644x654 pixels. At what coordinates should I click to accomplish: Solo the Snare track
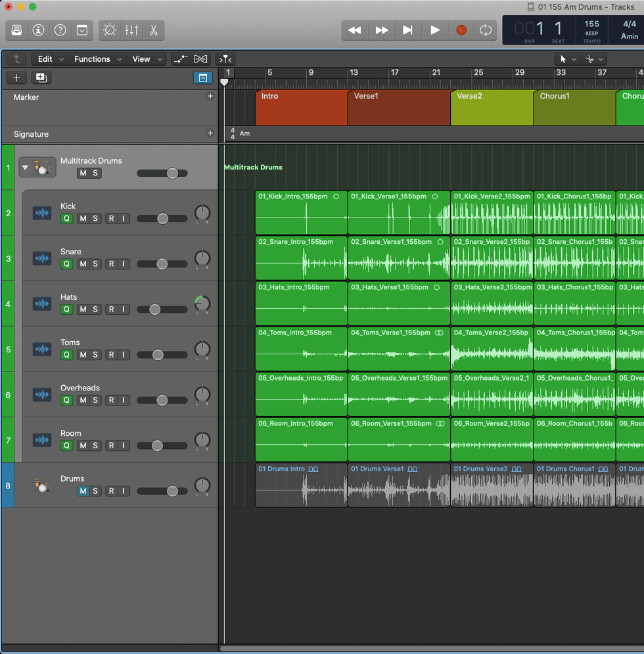(x=95, y=264)
